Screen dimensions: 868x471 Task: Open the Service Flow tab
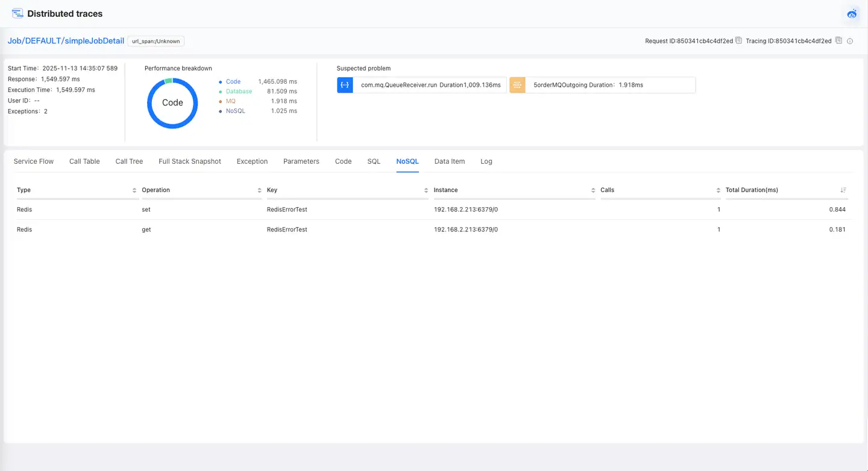coord(33,161)
